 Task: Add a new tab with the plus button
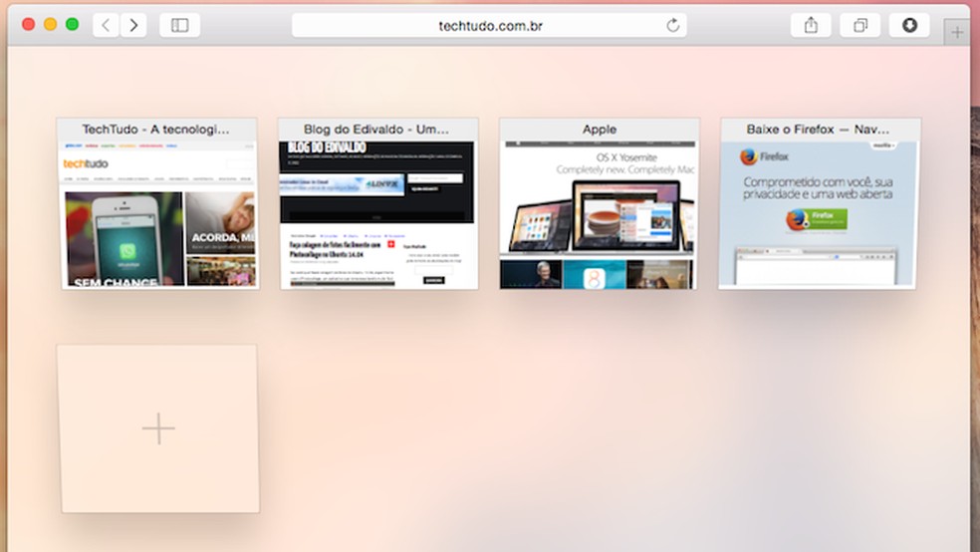pyautogui.click(x=957, y=32)
